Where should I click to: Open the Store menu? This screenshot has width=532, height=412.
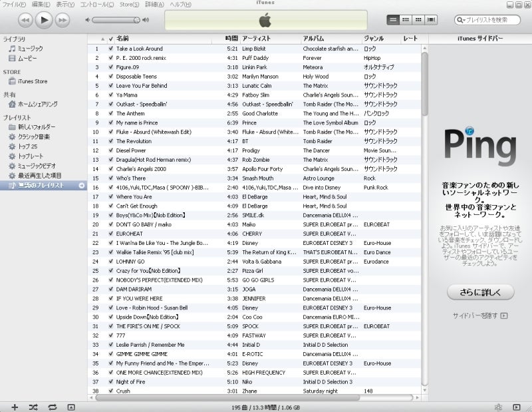tap(129, 4)
